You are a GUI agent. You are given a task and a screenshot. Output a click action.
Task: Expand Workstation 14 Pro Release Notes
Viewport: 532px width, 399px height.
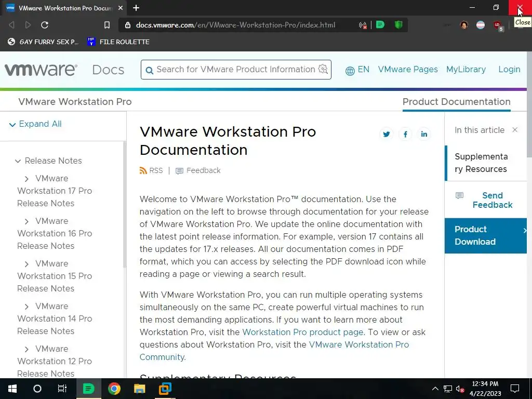[x=26, y=307]
